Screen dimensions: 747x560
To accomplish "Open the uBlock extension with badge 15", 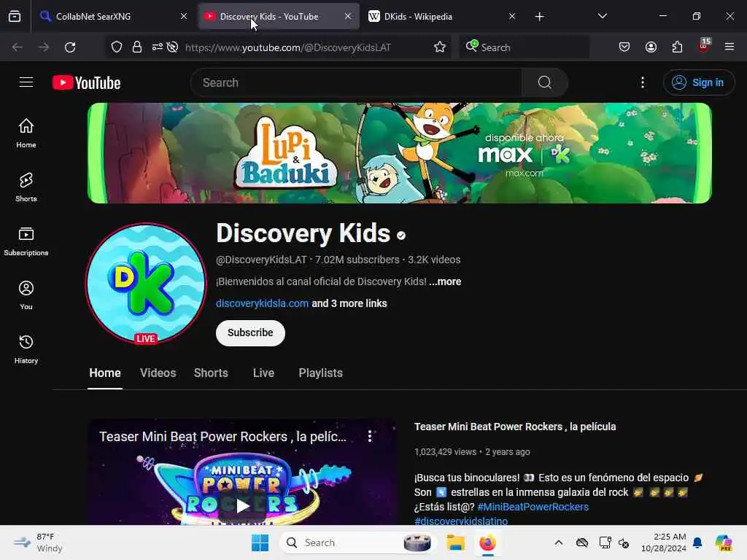I will tap(704, 46).
